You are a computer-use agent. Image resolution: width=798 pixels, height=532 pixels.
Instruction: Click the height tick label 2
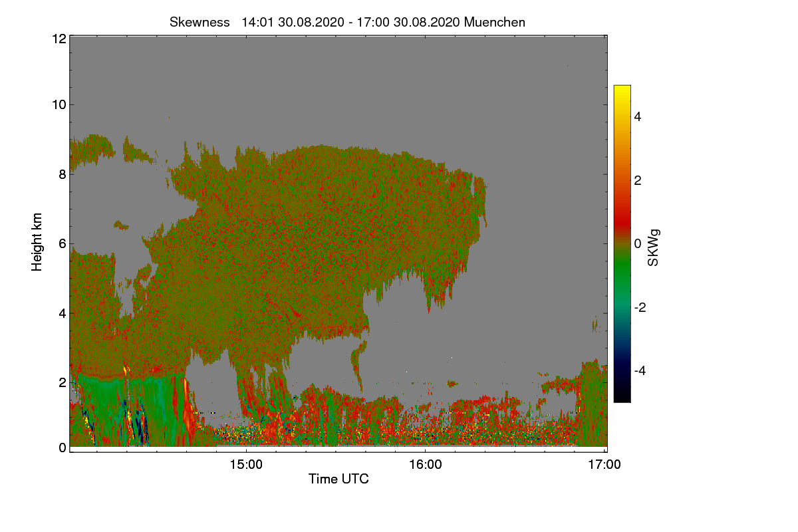click(61, 382)
